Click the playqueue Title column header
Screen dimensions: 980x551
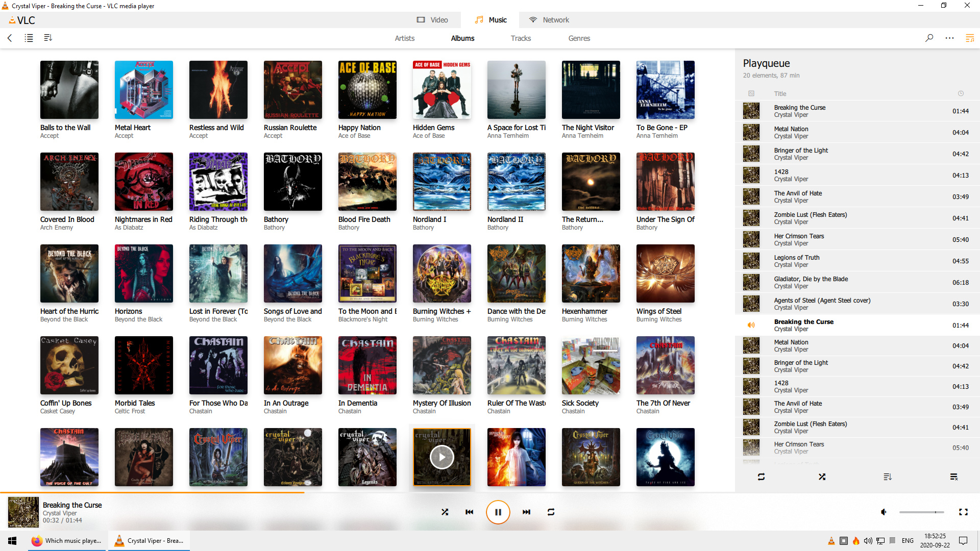click(780, 93)
